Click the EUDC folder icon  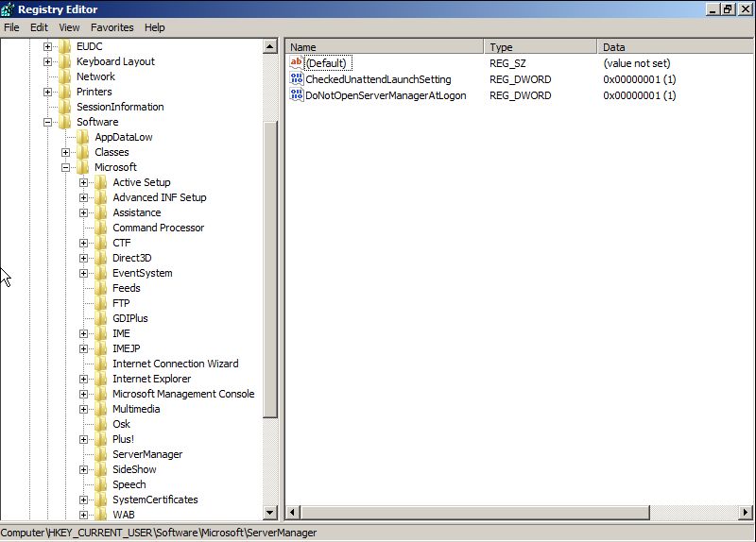click(x=64, y=46)
